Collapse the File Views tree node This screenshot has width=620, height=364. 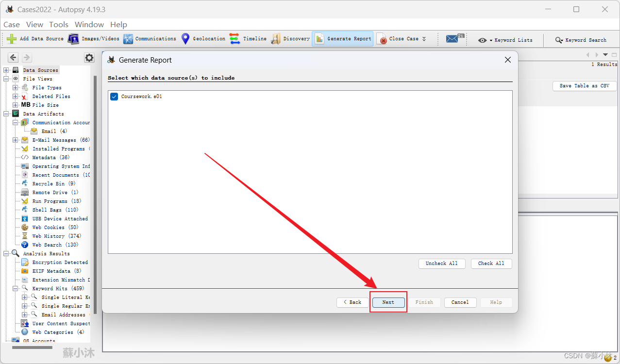6,79
